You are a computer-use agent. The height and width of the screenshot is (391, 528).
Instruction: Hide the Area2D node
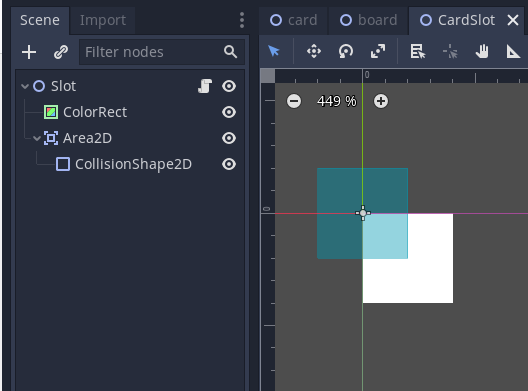tap(229, 138)
